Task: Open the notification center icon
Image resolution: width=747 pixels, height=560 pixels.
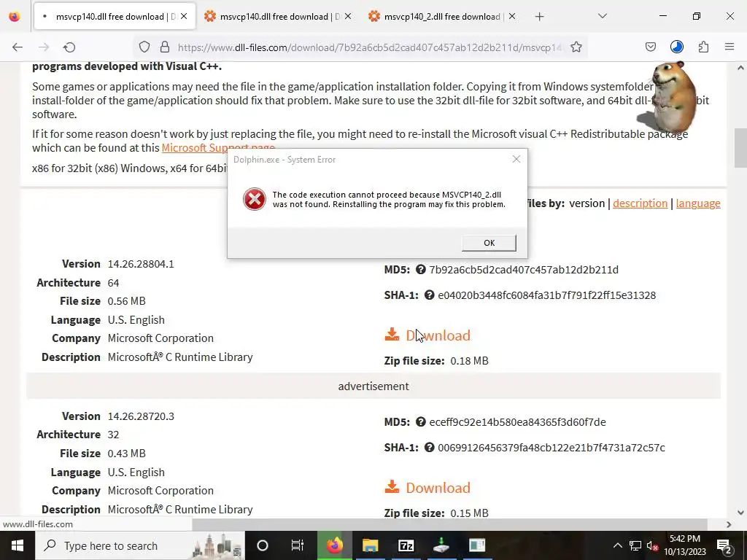Action: pos(724,546)
